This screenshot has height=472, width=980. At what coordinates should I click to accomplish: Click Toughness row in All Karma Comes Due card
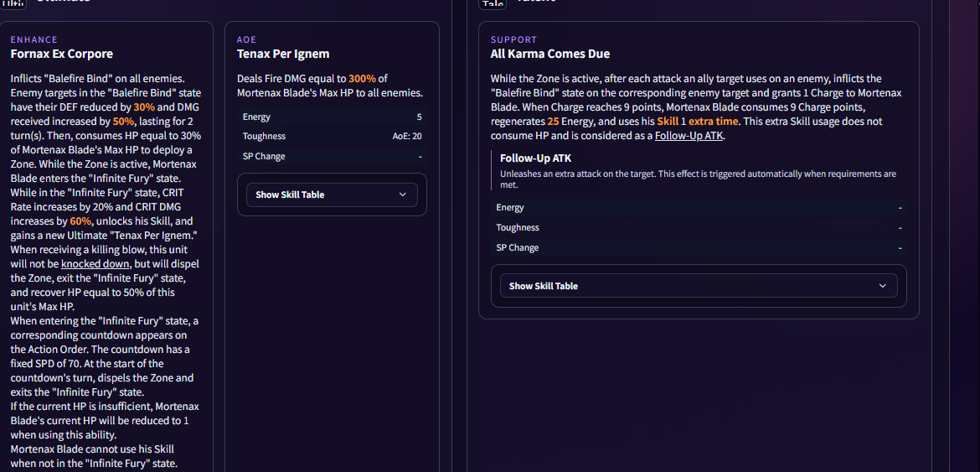coord(699,227)
